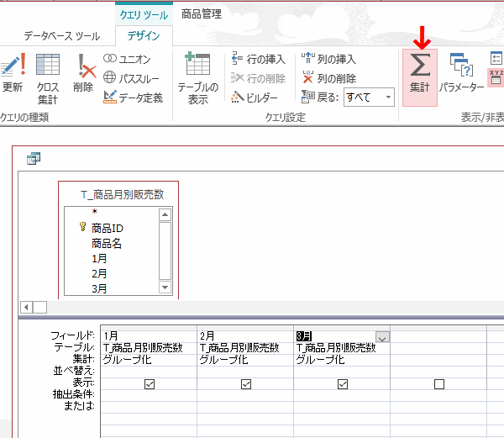Click the Sort (並べ替え) cell for 1月
This screenshot has width=504, height=438.
[149, 372]
